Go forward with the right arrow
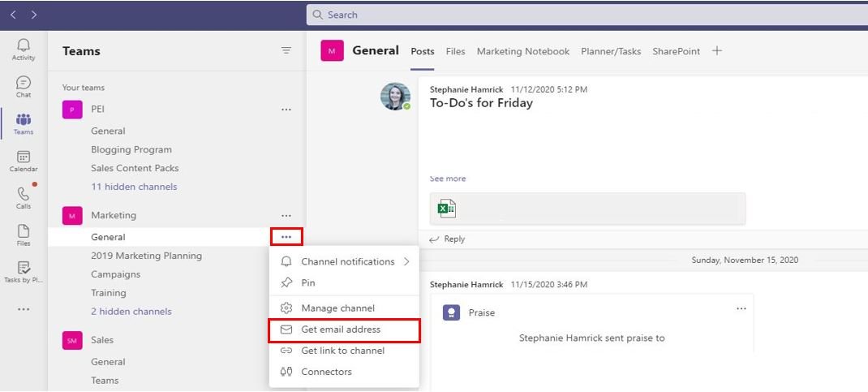The width and height of the screenshot is (868, 392). click(x=34, y=15)
